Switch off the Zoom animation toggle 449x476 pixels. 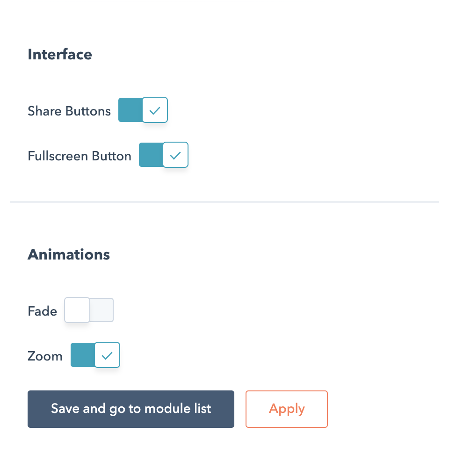(95, 355)
